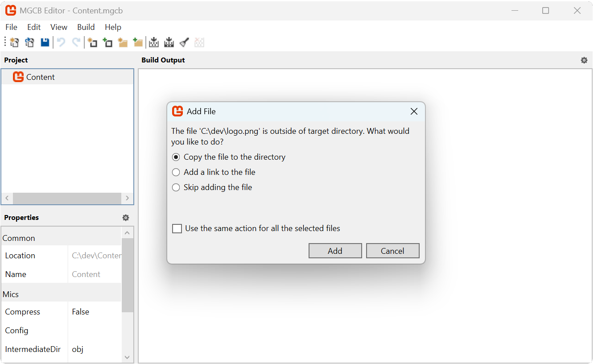Image resolution: width=594 pixels, height=364 pixels.
Task: Open the Edit menu
Action: [x=34, y=27]
